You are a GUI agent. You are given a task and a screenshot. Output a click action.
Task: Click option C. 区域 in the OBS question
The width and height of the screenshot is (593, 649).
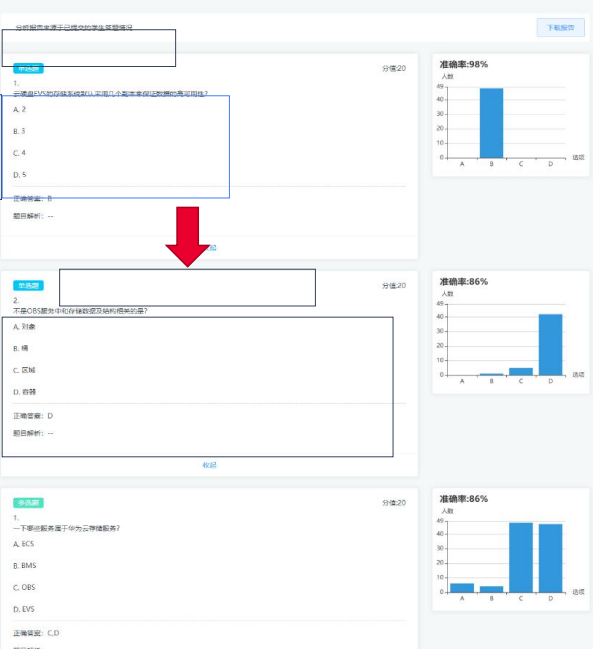pyautogui.click(x=24, y=370)
